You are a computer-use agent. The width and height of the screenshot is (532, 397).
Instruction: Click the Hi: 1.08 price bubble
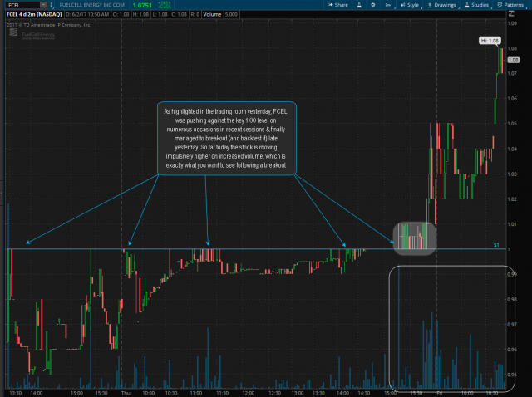click(489, 41)
